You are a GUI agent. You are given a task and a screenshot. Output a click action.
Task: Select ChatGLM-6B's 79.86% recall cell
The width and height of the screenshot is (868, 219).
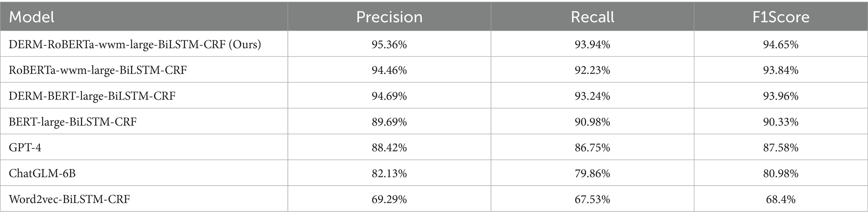pos(592,173)
